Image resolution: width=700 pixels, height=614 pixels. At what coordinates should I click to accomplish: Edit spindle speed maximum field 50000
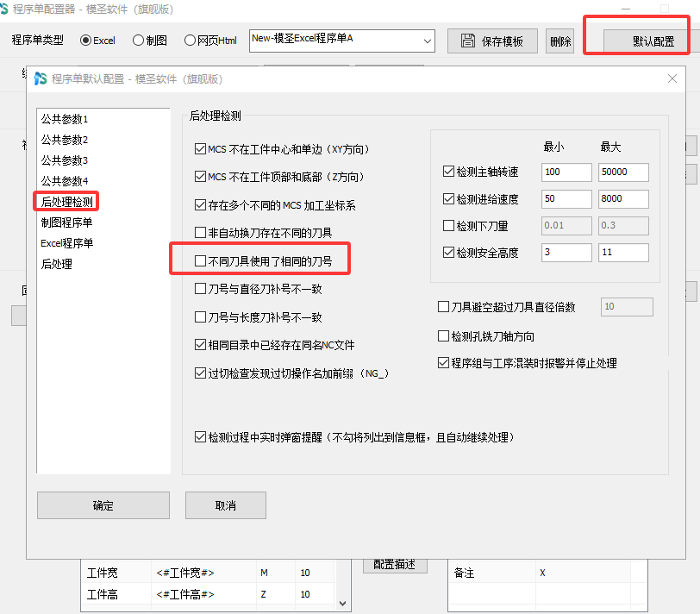623,172
